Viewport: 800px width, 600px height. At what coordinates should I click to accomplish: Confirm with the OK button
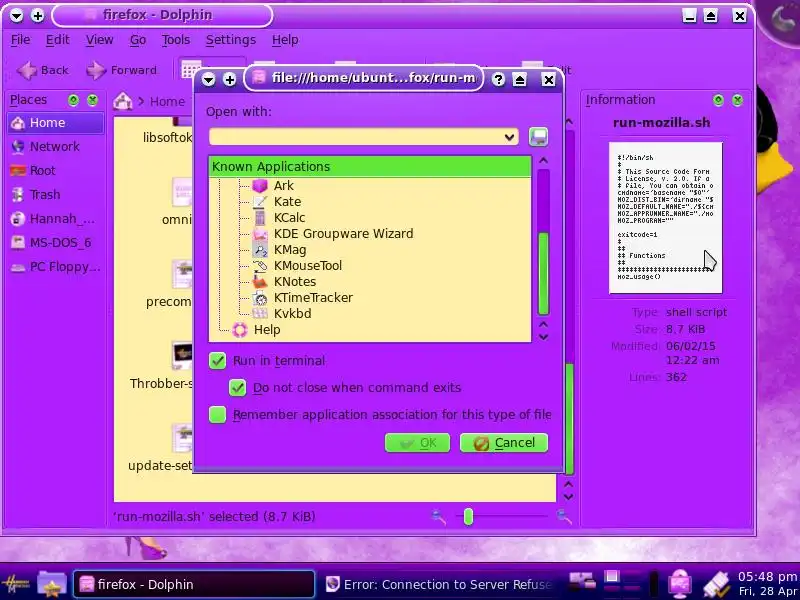417,443
